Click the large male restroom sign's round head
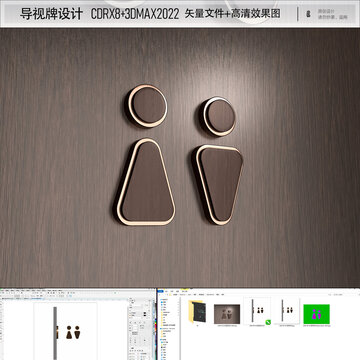 219,116
